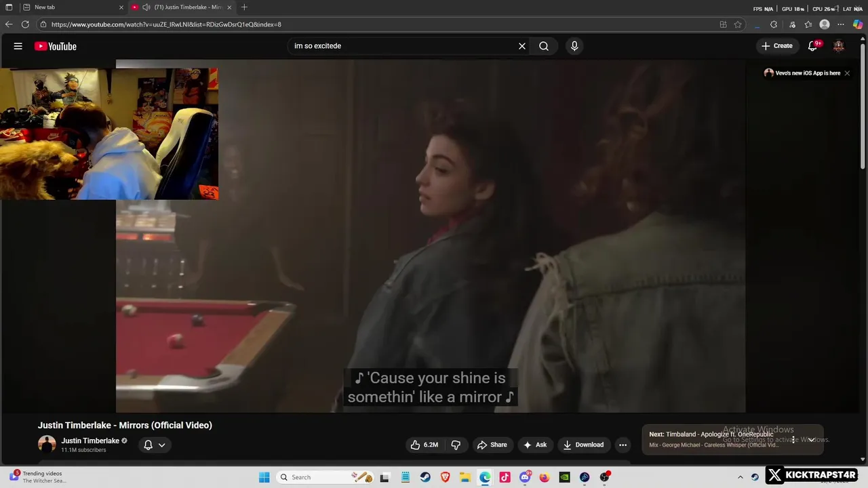Go to the YouTube home logo
The width and height of the screenshot is (868, 488).
coord(56,46)
